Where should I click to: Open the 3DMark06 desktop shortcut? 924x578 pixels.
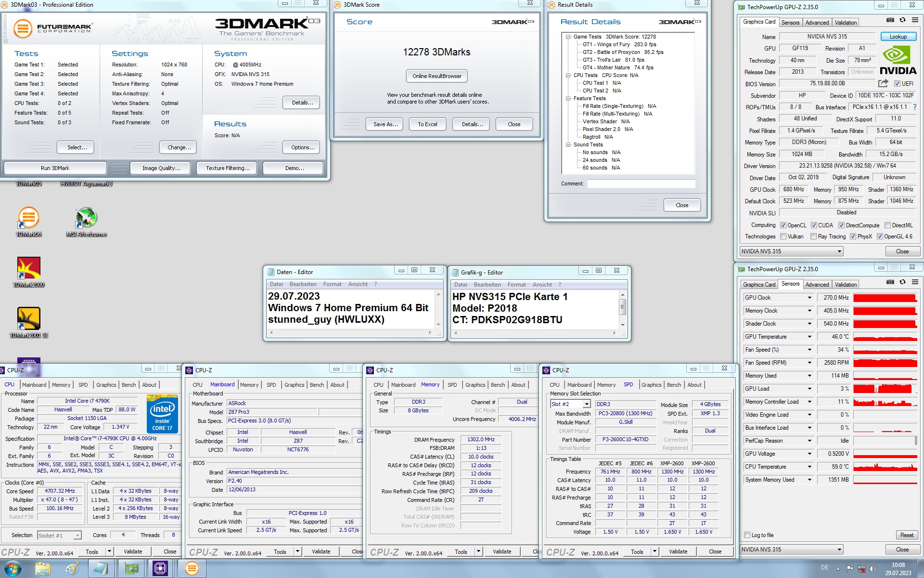28,222
